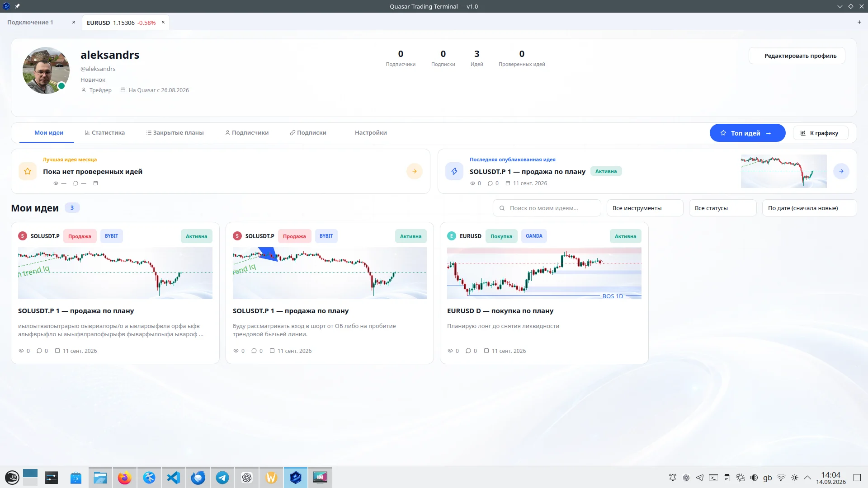Switch to the Закрытые планы tab
Image resolution: width=868 pixels, height=488 pixels.
point(175,133)
